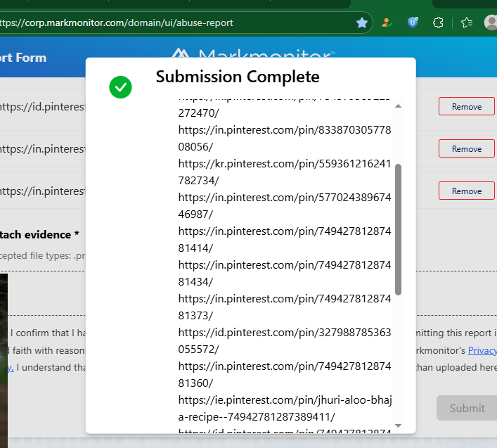Select the in.pinterest.com pin 57702438967446987 URL
Screen dimensions: 497x448
click(284, 206)
